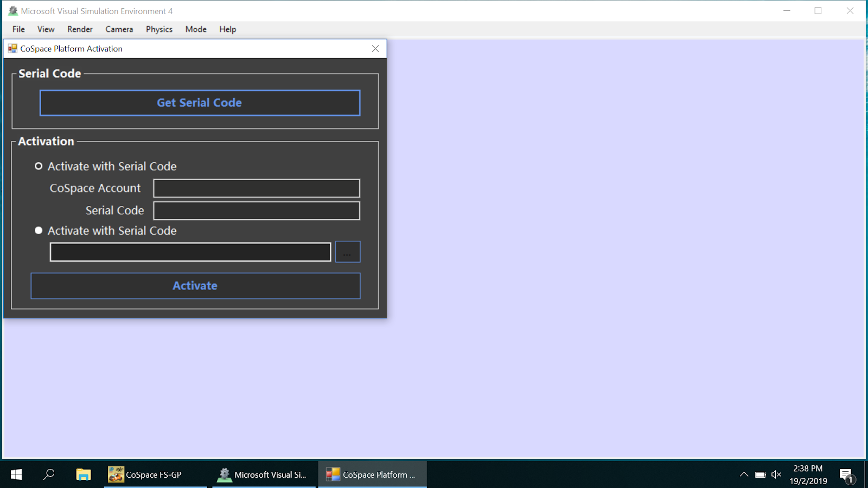The width and height of the screenshot is (868, 488).
Task: Click the muted volume tray icon
Action: [x=776, y=474]
